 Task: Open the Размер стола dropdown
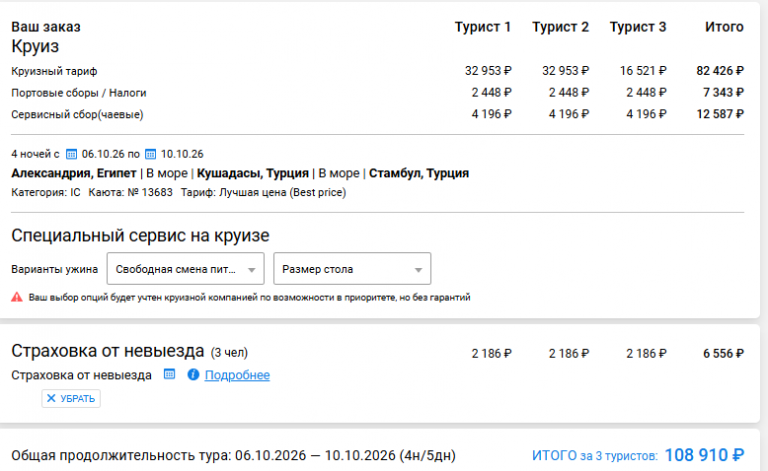[352, 269]
